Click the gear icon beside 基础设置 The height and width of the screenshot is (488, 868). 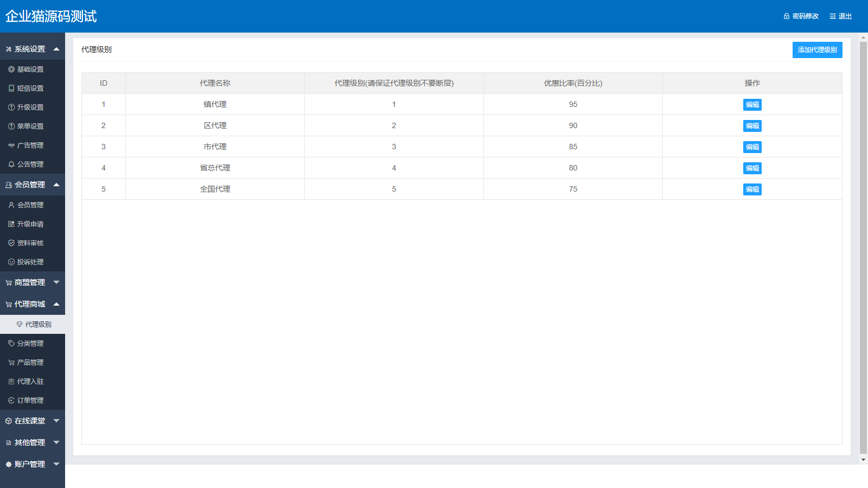pos(11,69)
